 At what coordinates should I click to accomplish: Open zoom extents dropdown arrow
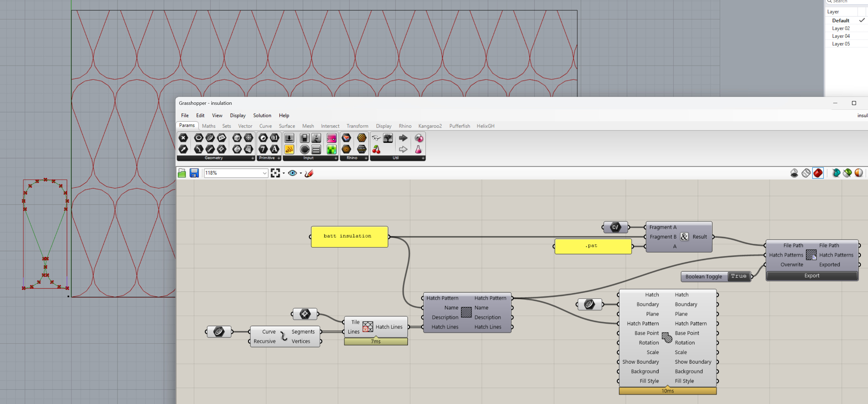pos(284,173)
